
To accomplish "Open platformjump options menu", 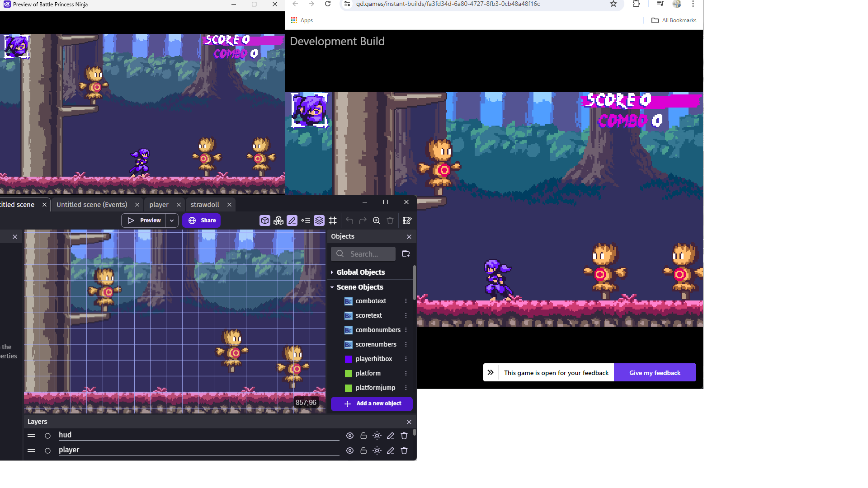I will pos(406,388).
